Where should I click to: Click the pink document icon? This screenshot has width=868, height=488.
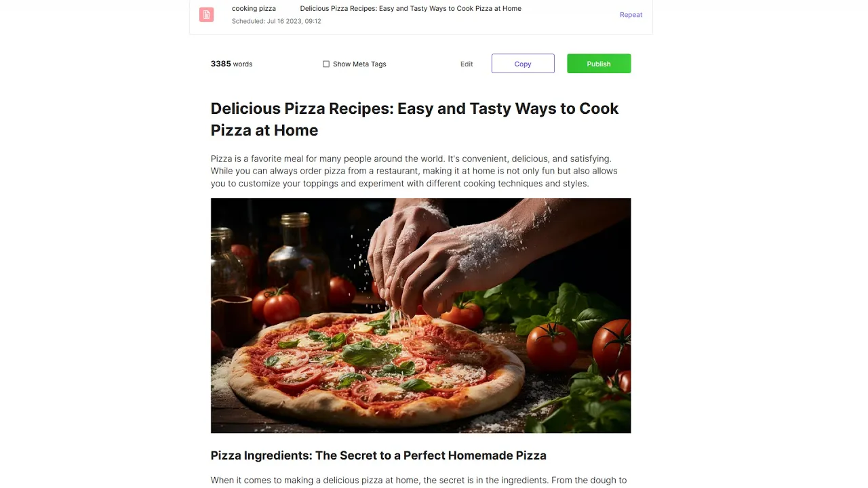point(206,14)
